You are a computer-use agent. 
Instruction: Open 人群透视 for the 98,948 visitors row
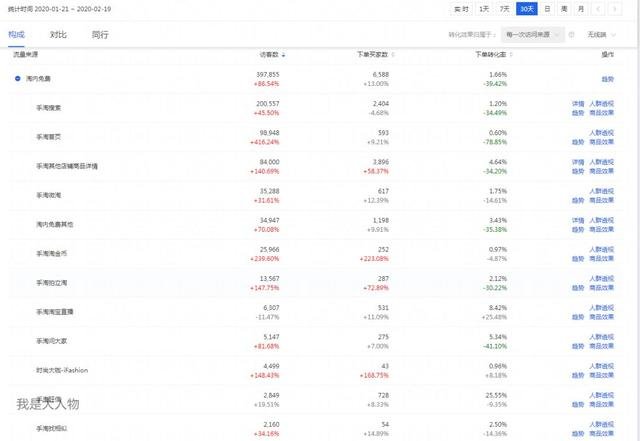(x=601, y=133)
